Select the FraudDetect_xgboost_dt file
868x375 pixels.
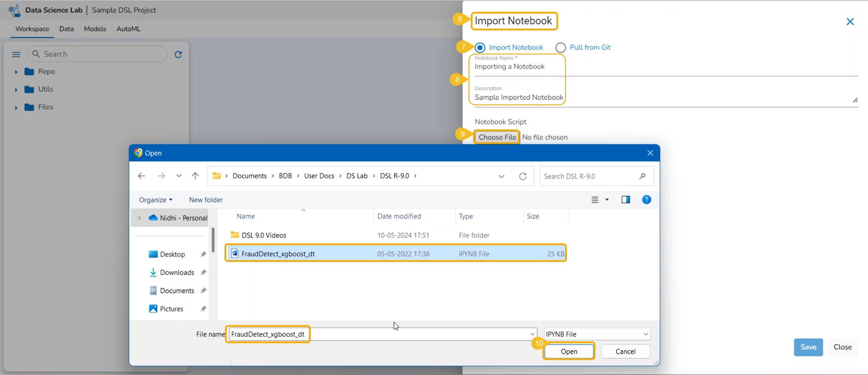[x=278, y=254]
